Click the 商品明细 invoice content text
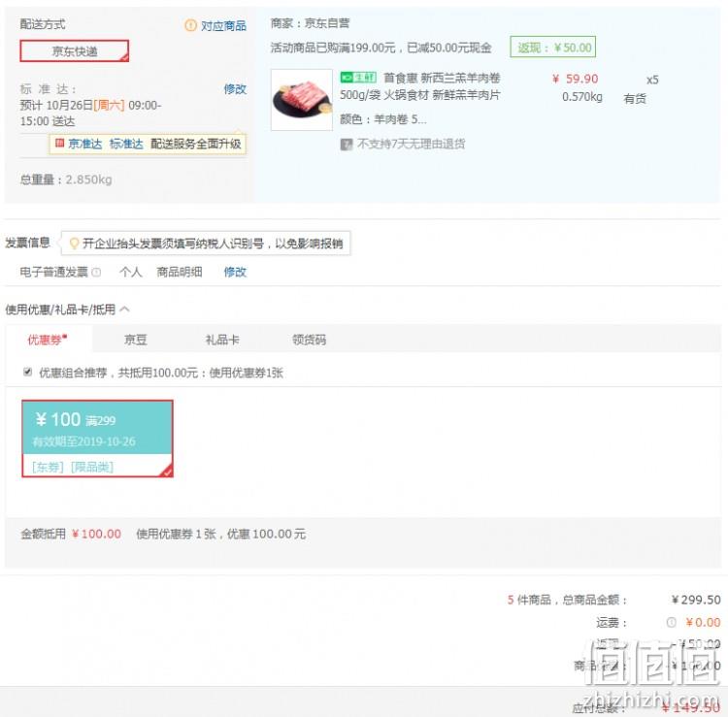728x717 pixels. point(180,272)
